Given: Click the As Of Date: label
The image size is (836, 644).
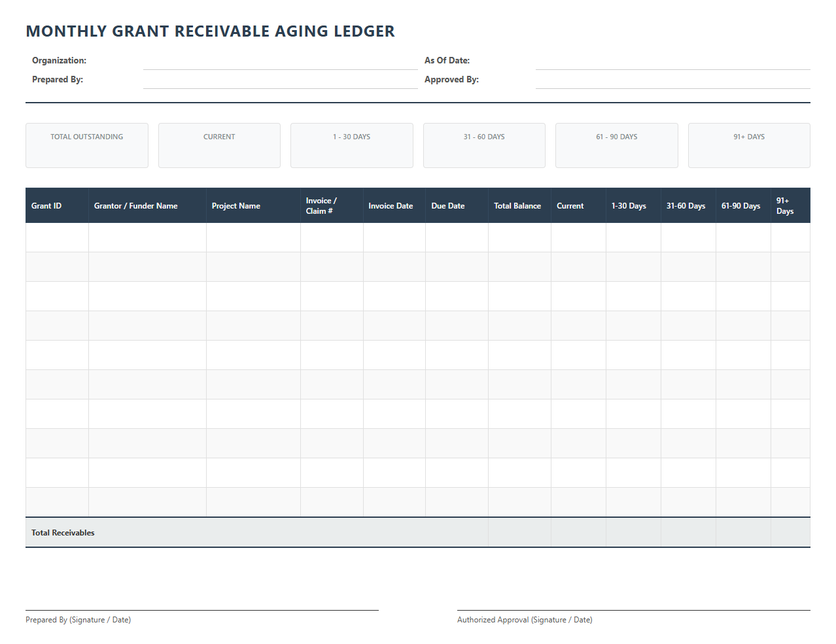Looking at the screenshot, I should coord(447,60).
